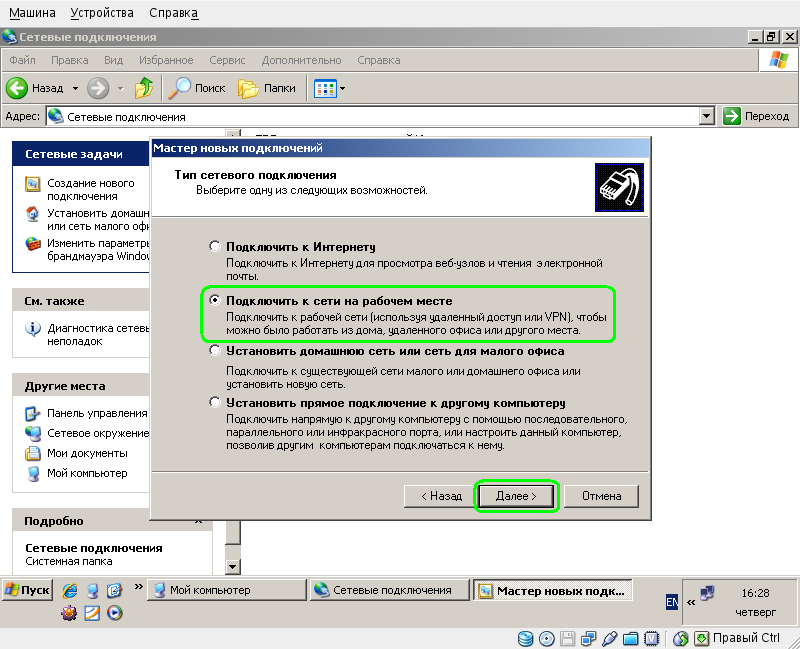The image size is (800, 649).
Task: Click the Views grid toolbar icon
Action: [x=325, y=88]
